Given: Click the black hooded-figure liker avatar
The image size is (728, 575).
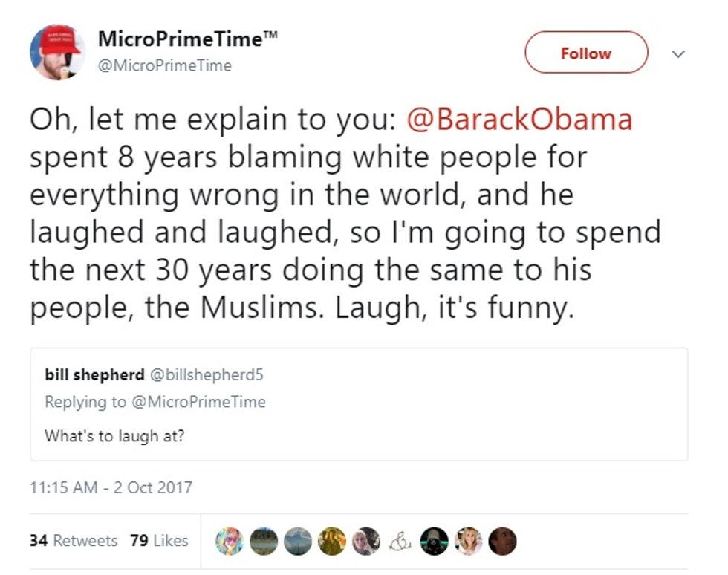Looking at the screenshot, I should [435, 542].
